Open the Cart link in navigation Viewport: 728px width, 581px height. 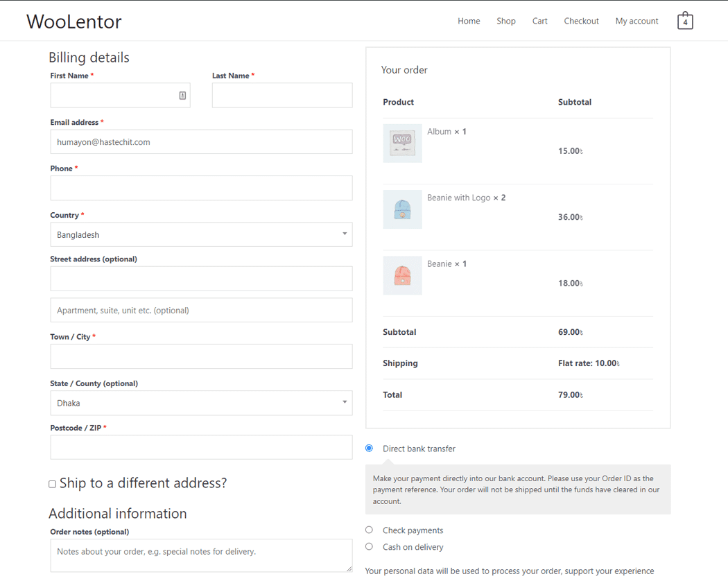click(x=539, y=21)
